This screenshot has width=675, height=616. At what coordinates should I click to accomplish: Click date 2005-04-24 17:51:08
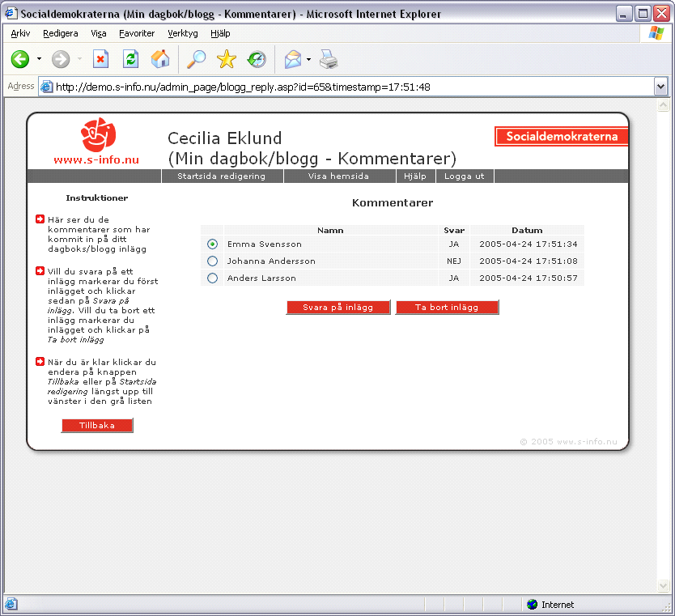(529, 261)
